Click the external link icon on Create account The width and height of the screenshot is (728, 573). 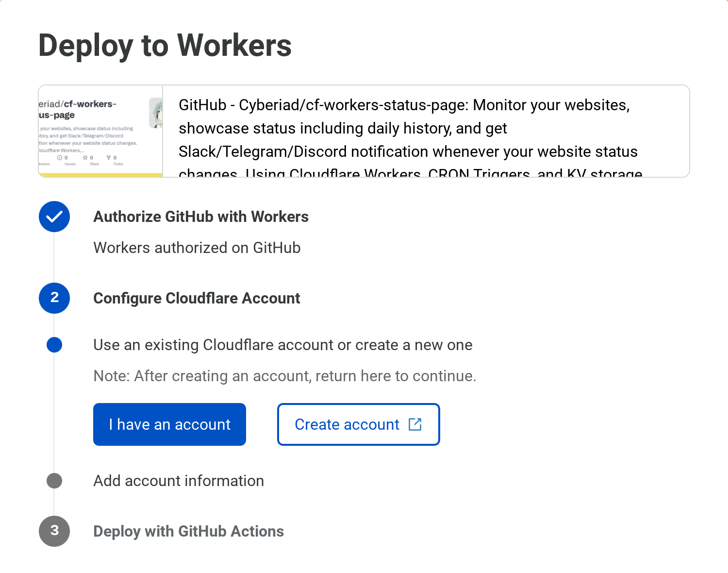point(415,424)
